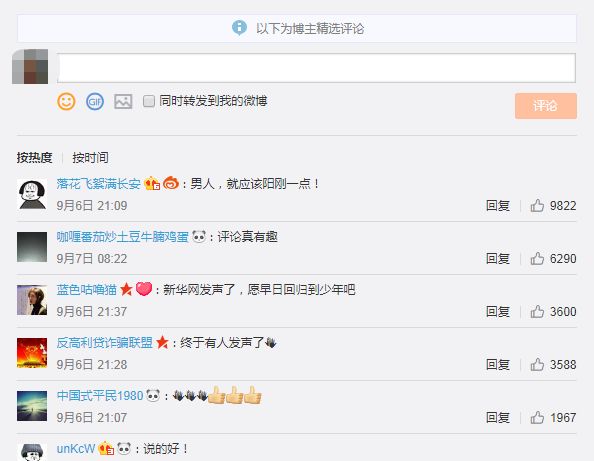This screenshot has width=594, height=461.
Task: Open 反高利贷诈骗联盟 user profile
Action: point(105,343)
